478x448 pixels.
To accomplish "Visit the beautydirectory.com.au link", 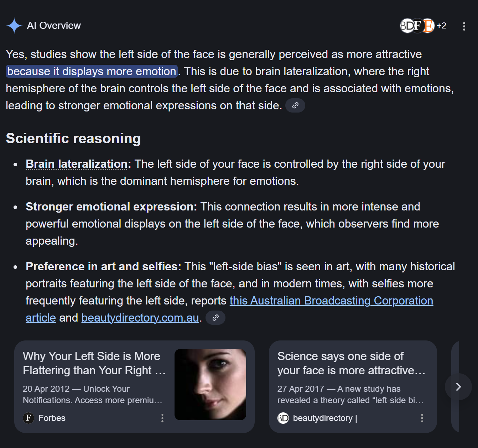I will click(x=140, y=318).
